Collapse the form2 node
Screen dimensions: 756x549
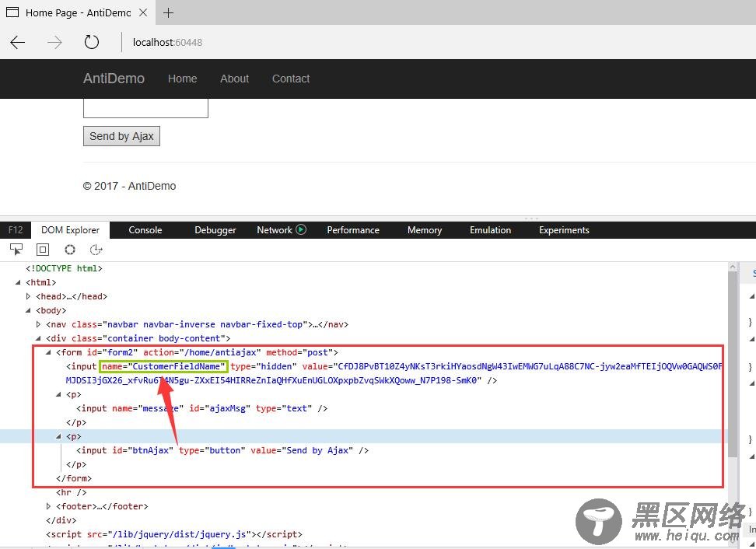(x=48, y=352)
